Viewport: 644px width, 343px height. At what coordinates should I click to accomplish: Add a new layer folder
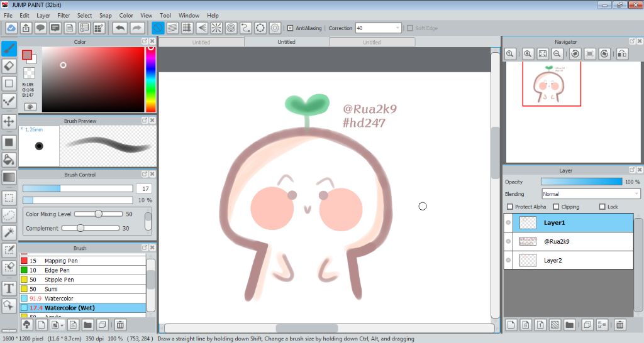[569, 325]
